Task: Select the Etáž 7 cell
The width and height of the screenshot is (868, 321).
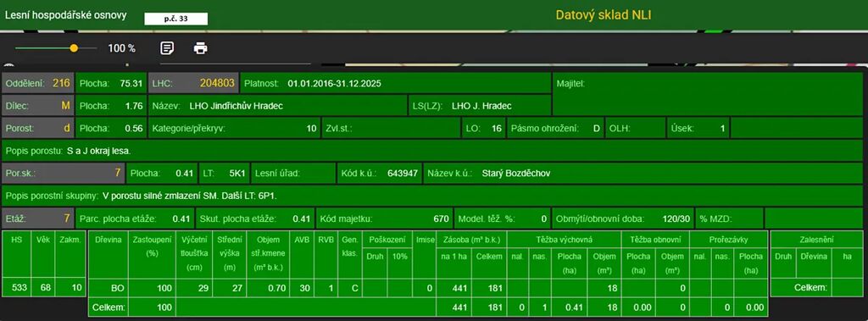Action: tap(37, 218)
